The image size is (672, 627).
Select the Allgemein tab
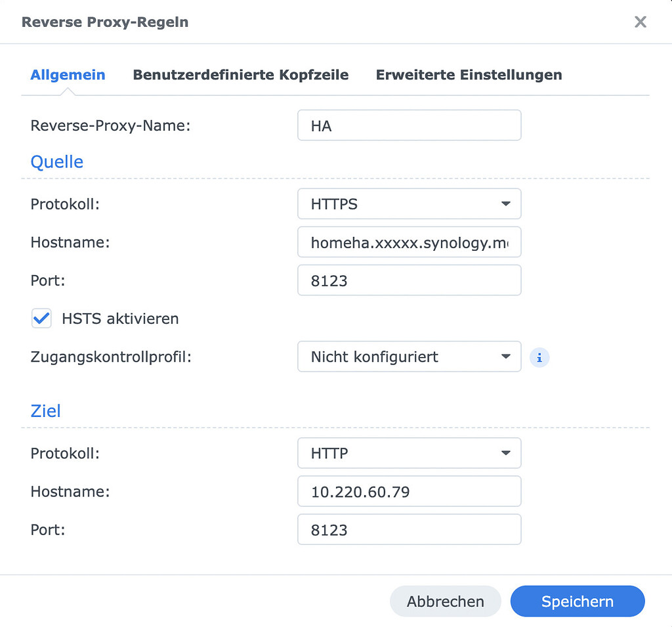[x=68, y=75]
